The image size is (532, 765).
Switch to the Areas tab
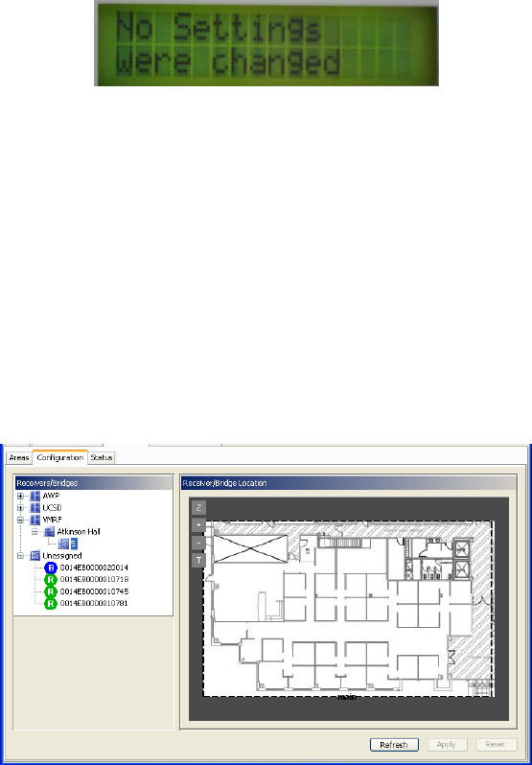(x=19, y=458)
